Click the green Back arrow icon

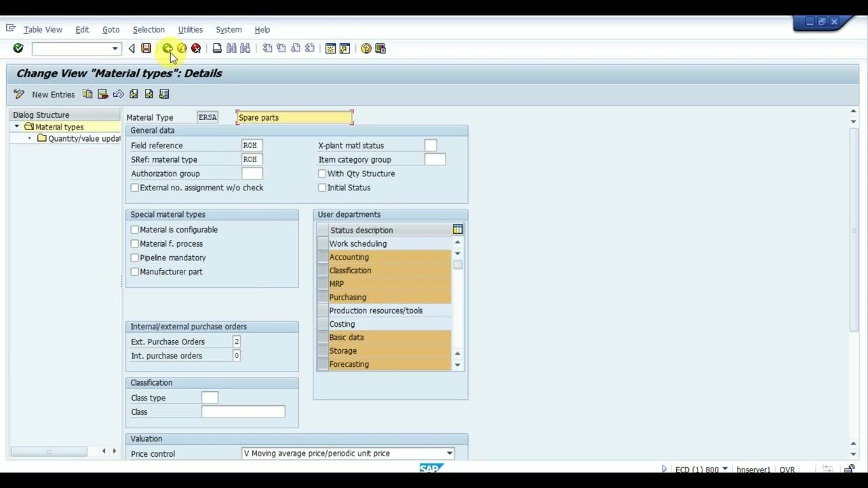tap(167, 48)
